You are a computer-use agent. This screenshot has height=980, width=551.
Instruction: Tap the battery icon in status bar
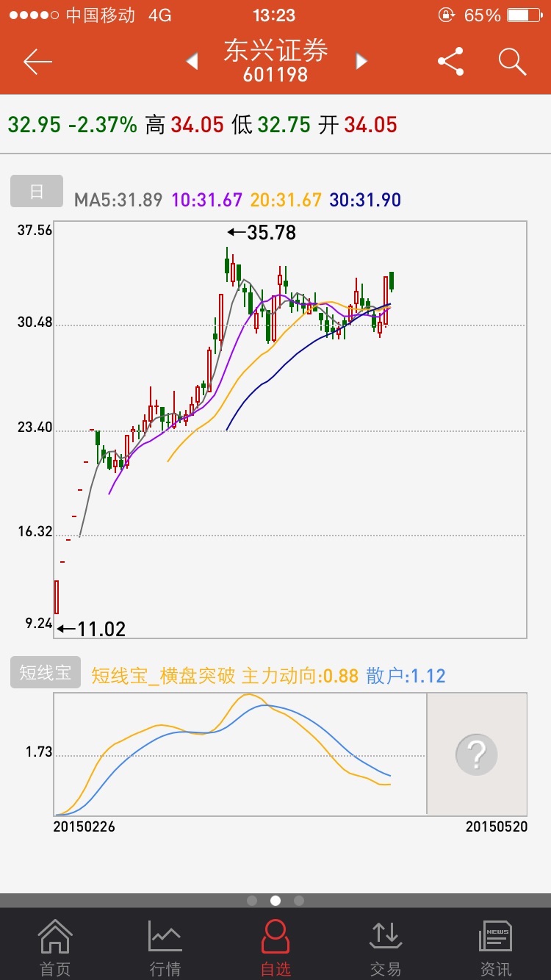[x=524, y=15]
